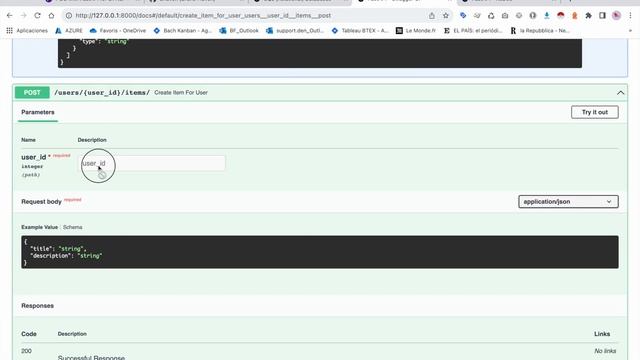The width and height of the screenshot is (640, 360).
Task: View site information icon in address bar
Action: [69, 16]
